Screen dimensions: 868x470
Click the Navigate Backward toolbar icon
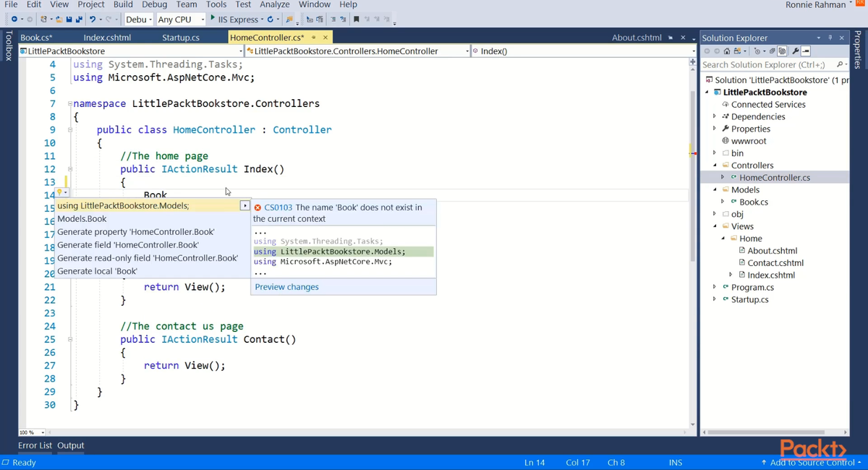[14, 20]
